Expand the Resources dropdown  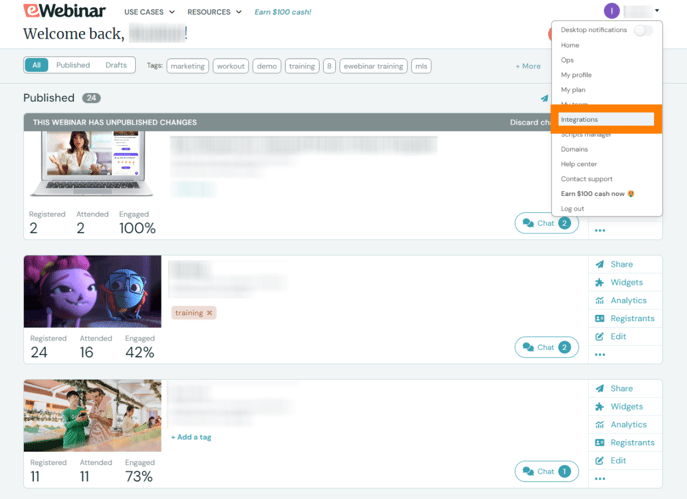click(214, 12)
